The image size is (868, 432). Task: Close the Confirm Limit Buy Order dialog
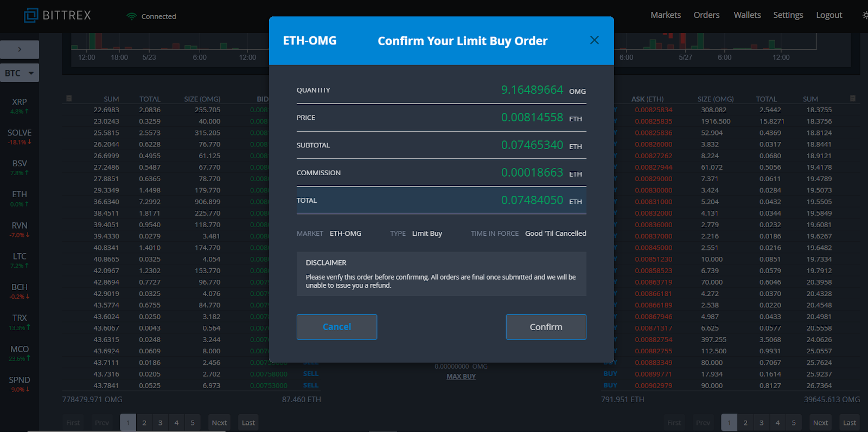[x=595, y=40]
